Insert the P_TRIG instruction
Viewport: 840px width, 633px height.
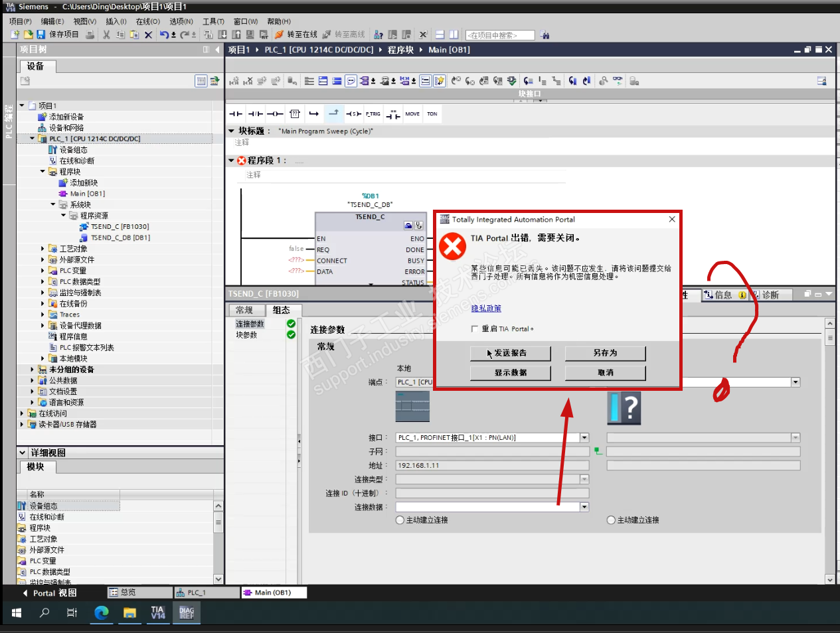[373, 114]
